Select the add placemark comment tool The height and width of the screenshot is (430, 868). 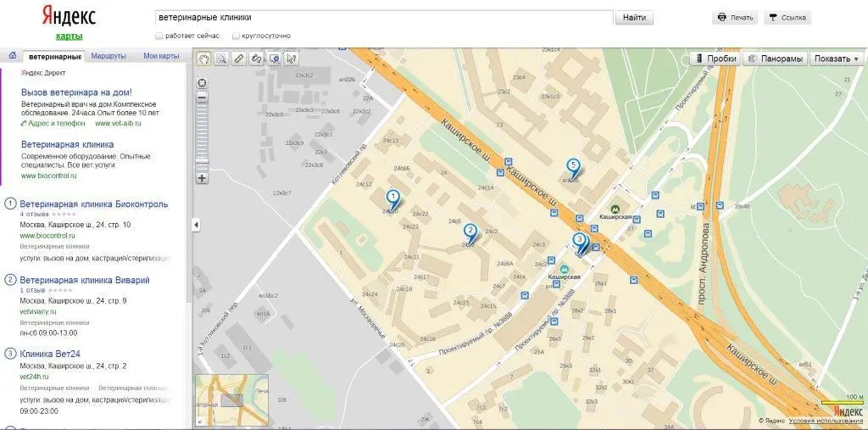(x=274, y=59)
